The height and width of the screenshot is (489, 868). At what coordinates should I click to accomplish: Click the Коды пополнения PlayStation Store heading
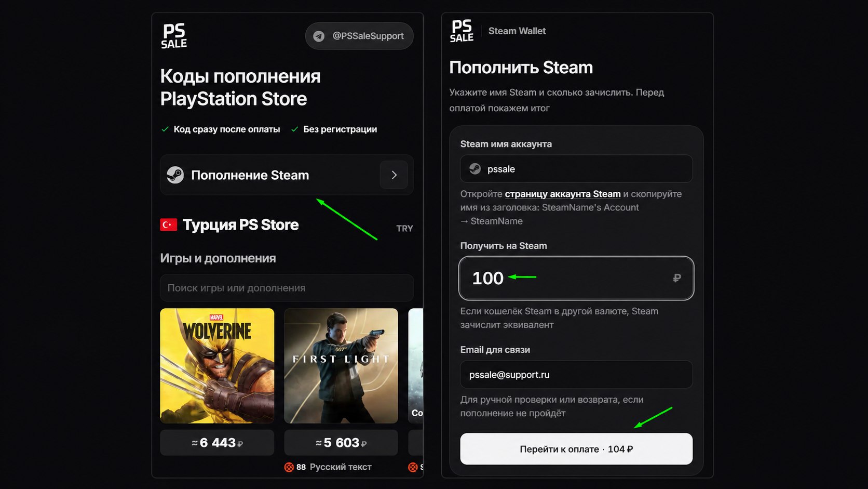(240, 87)
